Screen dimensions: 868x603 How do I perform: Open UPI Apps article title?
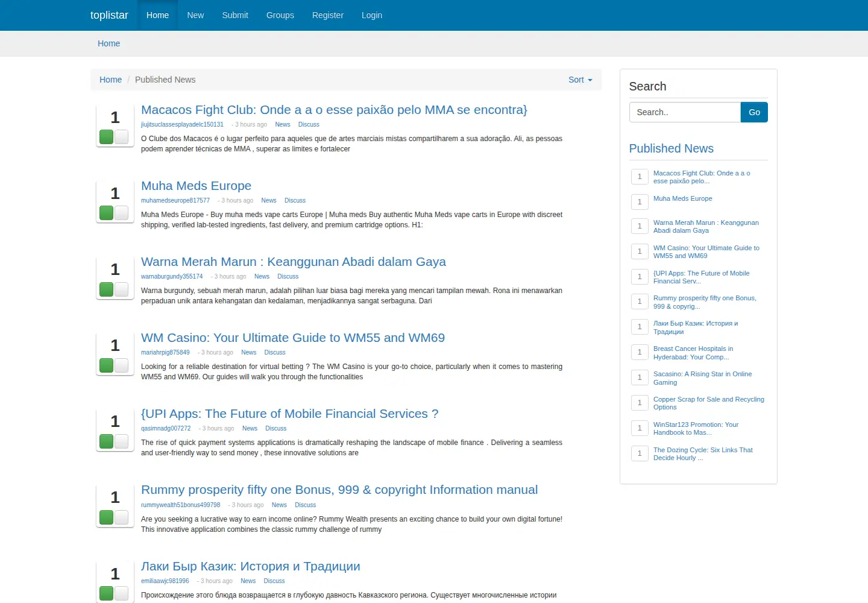[289, 414]
